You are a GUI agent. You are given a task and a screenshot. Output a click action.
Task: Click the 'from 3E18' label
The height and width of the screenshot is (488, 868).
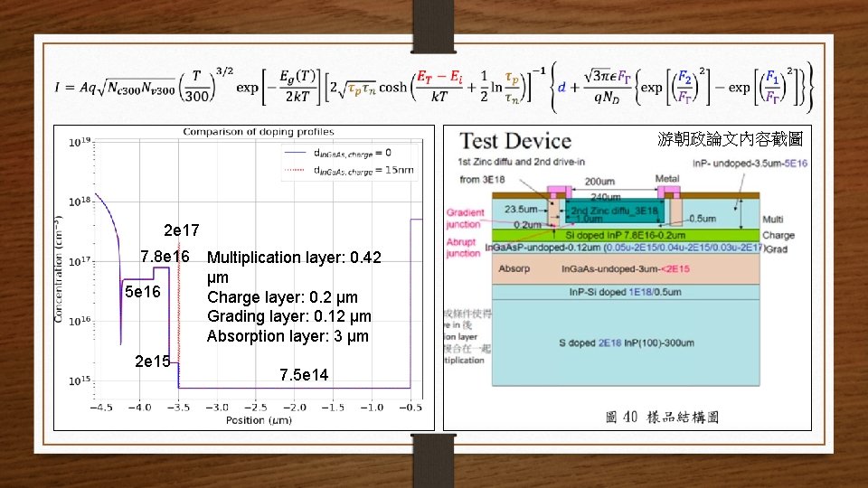(x=482, y=179)
